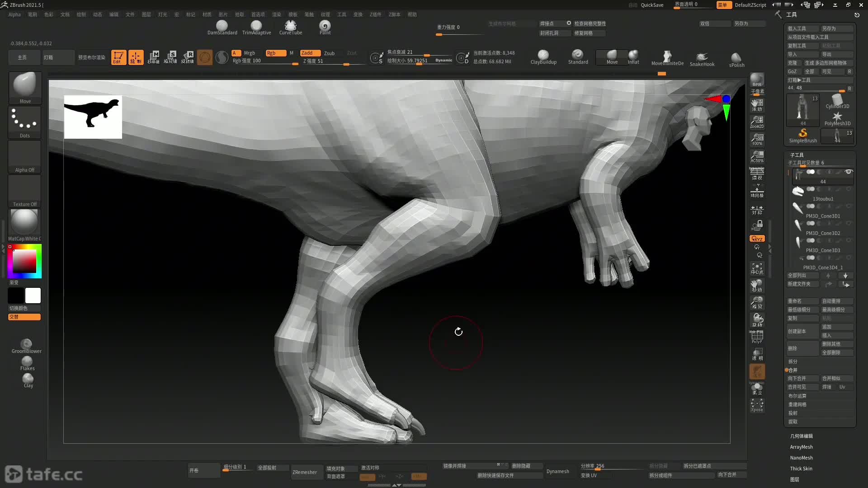Select Move brush in top shelf
Viewport: 868px width, 488px height.
point(612,57)
